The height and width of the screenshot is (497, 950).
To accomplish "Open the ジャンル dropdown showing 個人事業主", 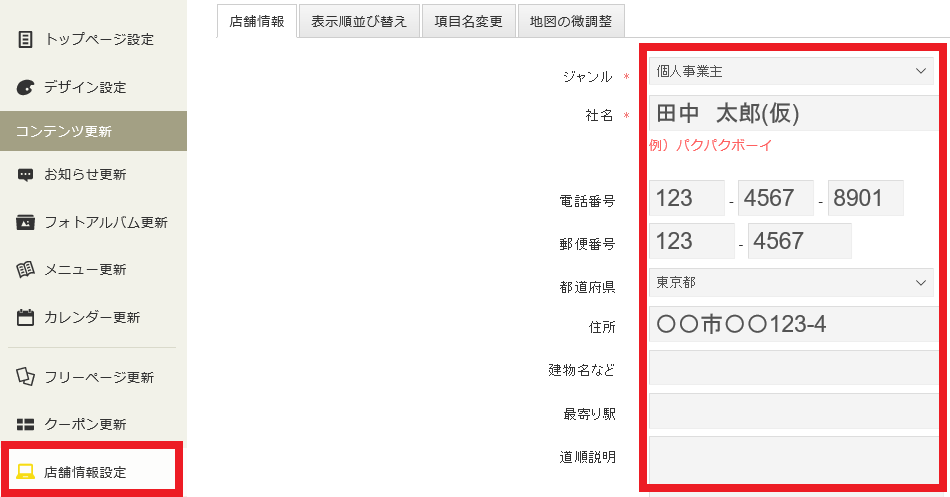I will point(791,71).
